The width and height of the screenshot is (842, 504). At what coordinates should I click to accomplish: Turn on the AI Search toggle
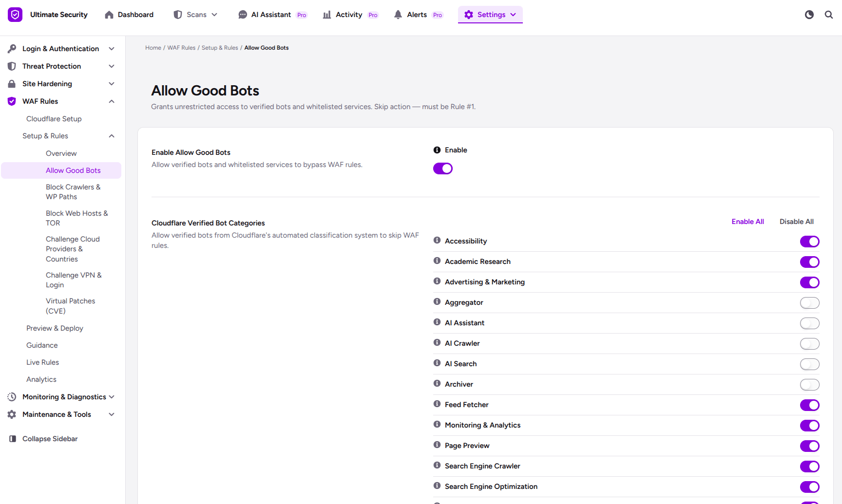(x=810, y=364)
